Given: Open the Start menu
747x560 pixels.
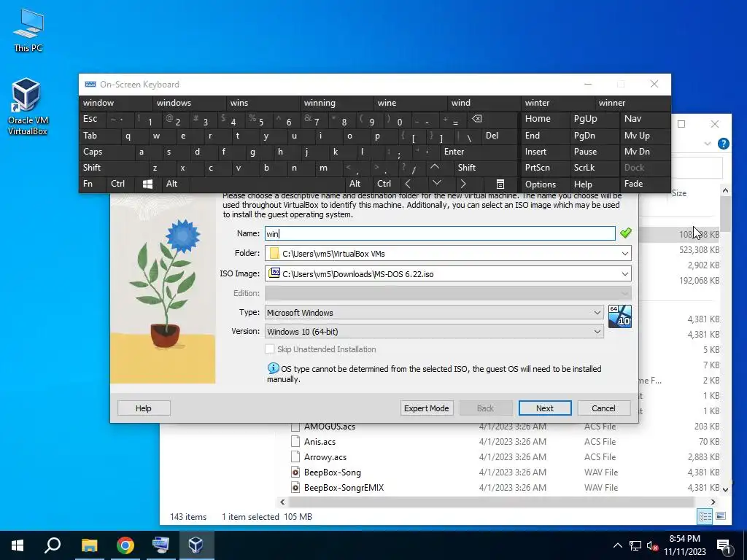Looking at the screenshot, I should (18, 545).
